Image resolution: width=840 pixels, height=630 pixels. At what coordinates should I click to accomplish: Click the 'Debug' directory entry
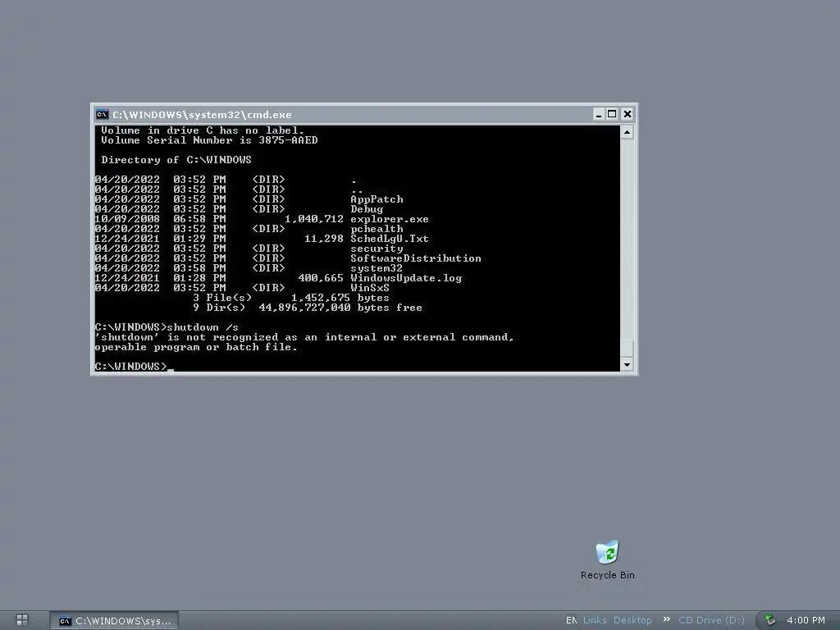(x=367, y=209)
